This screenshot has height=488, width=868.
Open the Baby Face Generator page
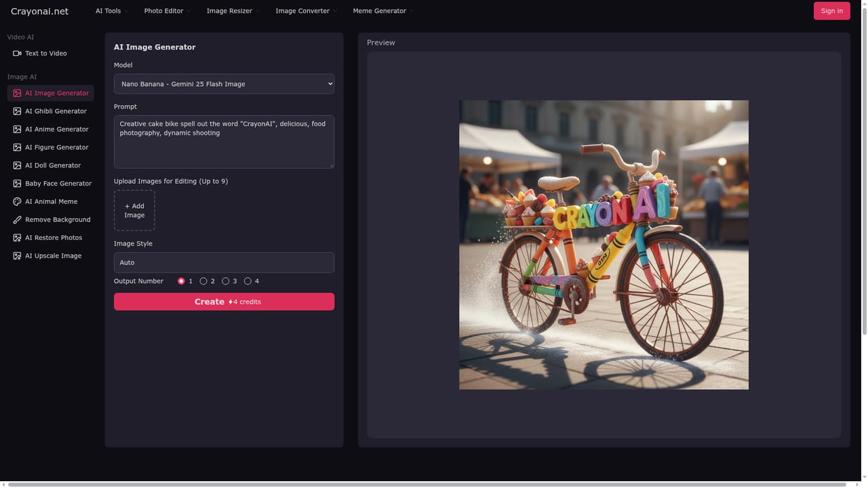coord(50,184)
